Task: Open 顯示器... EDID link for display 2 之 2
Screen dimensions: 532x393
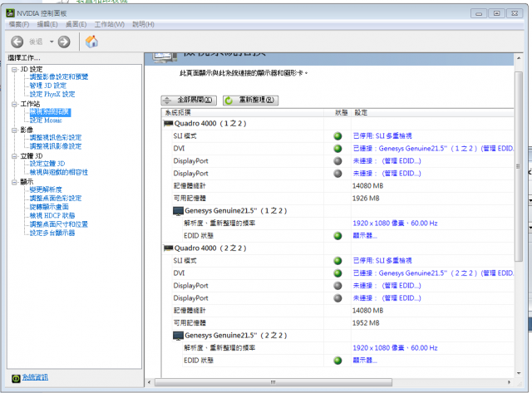Action: point(365,361)
